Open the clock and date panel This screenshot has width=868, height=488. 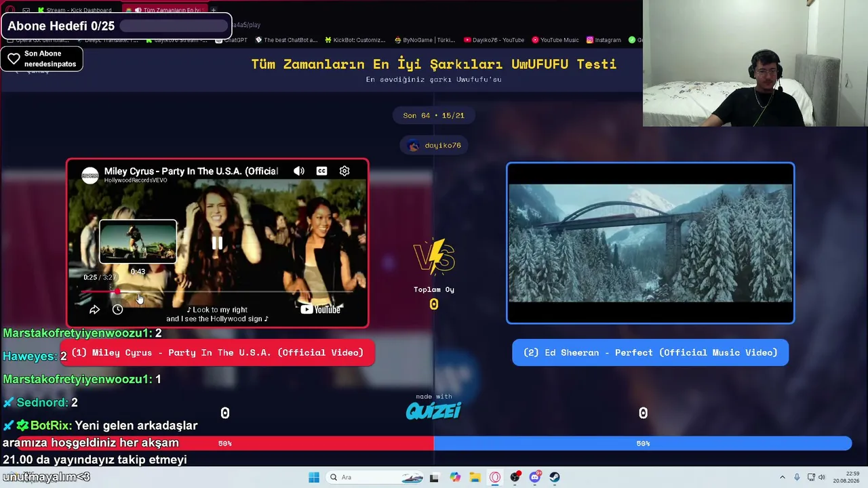pyautogui.click(x=846, y=477)
